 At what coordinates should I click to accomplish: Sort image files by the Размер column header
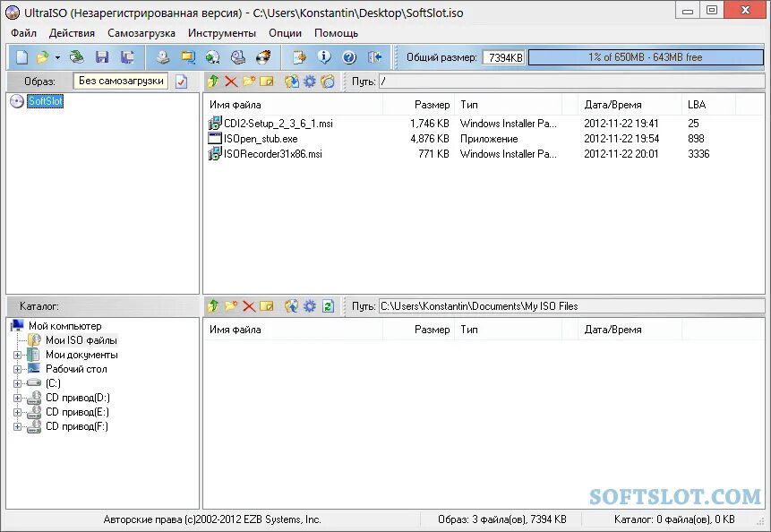point(418,105)
